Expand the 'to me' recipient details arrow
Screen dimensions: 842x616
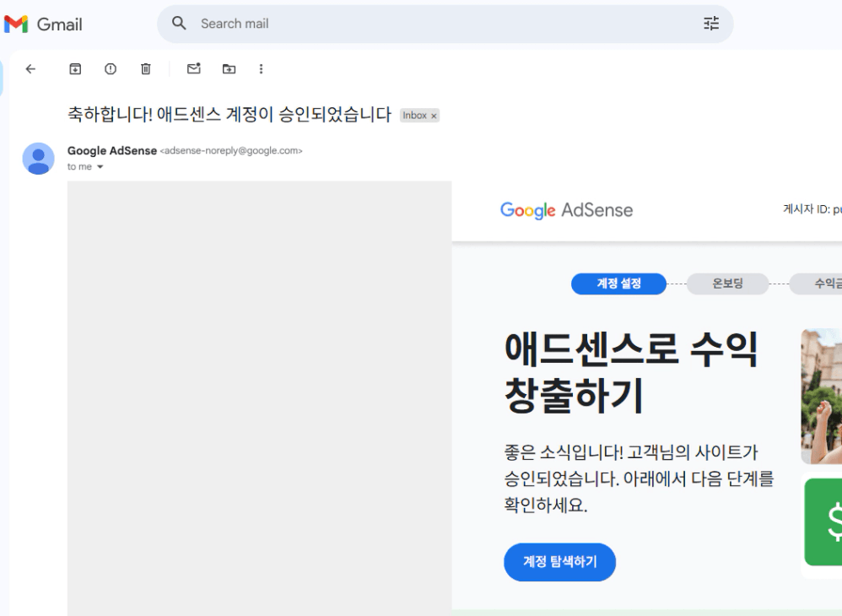(100, 167)
